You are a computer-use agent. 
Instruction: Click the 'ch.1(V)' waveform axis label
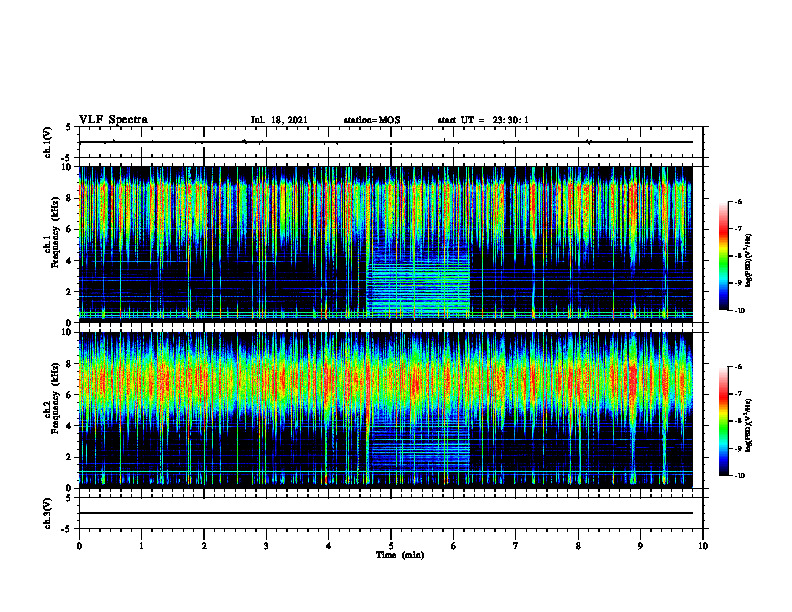click(x=47, y=142)
